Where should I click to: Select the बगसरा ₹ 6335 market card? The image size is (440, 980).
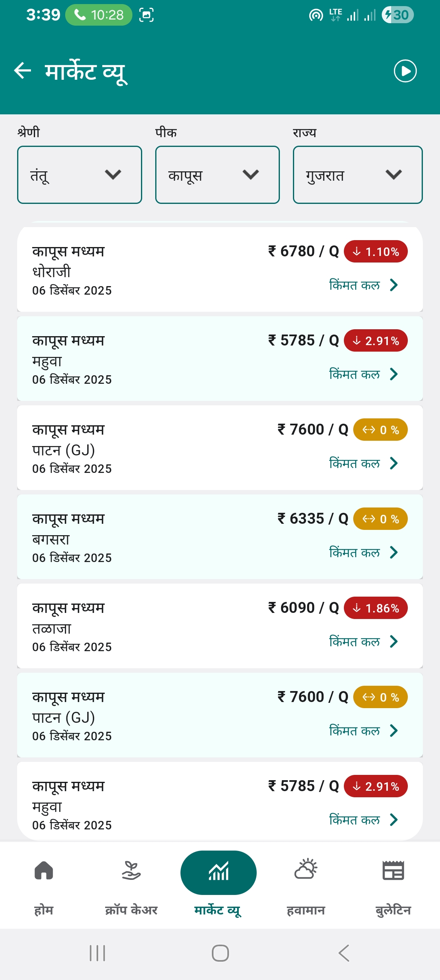pos(163,537)
